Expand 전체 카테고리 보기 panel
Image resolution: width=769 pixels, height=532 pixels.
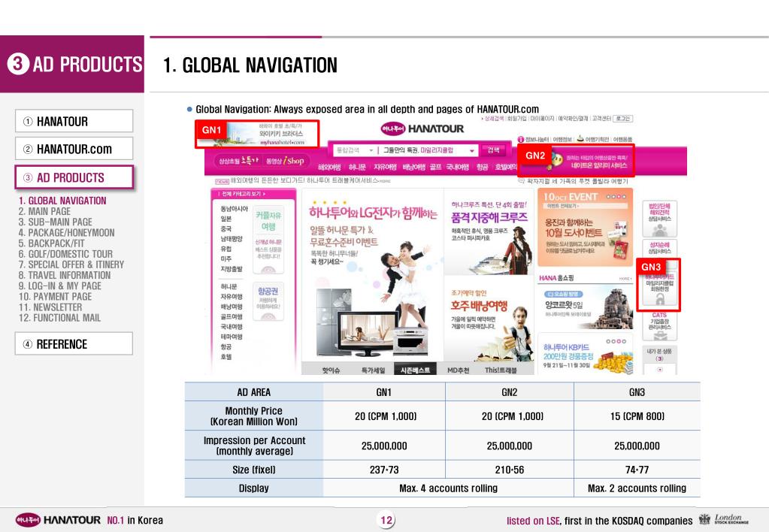243,194
